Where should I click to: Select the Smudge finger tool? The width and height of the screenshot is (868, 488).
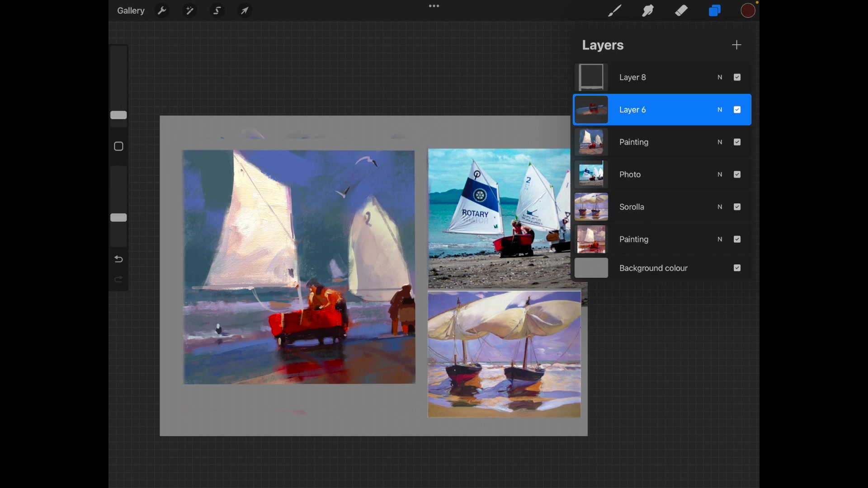pyautogui.click(x=648, y=10)
